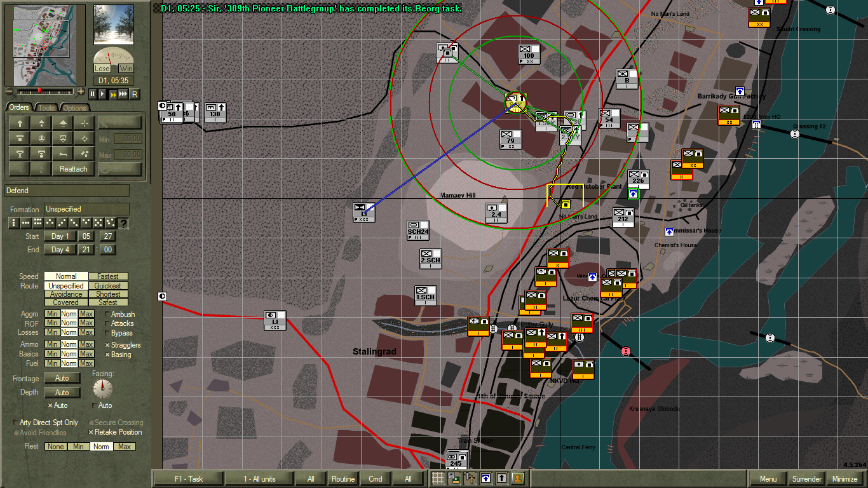The width and height of the screenshot is (868, 488).
Task: Click the R button beside speed controls
Action: click(134, 94)
